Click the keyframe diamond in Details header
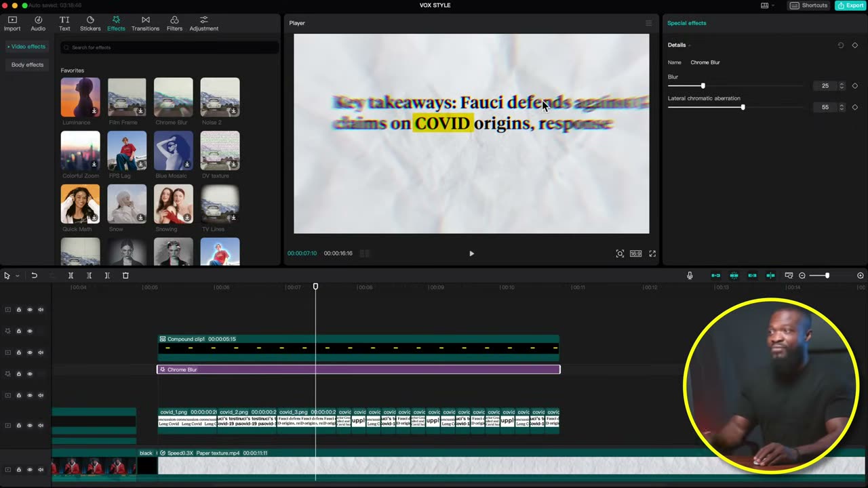868x488 pixels. click(855, 45)
